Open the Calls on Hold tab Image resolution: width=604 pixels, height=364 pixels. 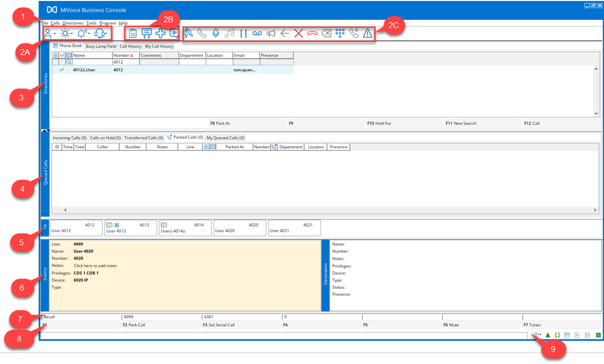point(105,138)
